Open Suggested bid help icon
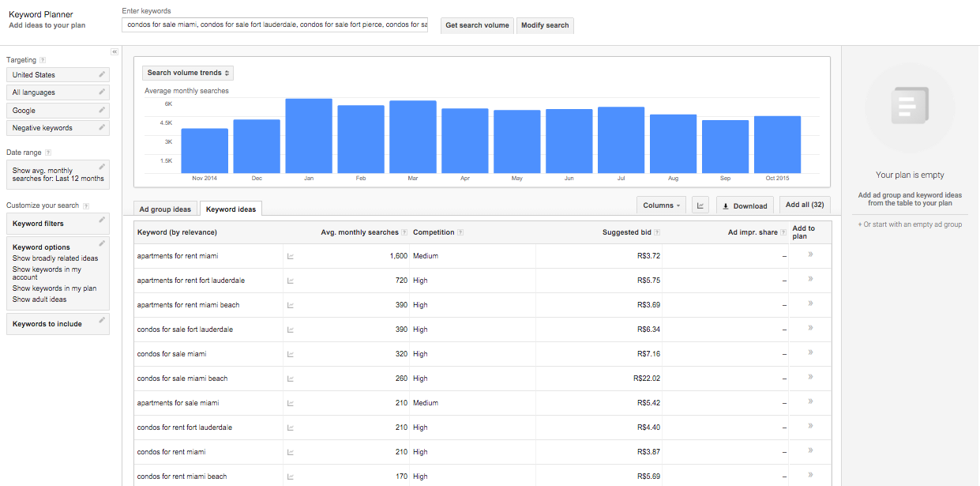980x486 pixels. coord(657,232)
